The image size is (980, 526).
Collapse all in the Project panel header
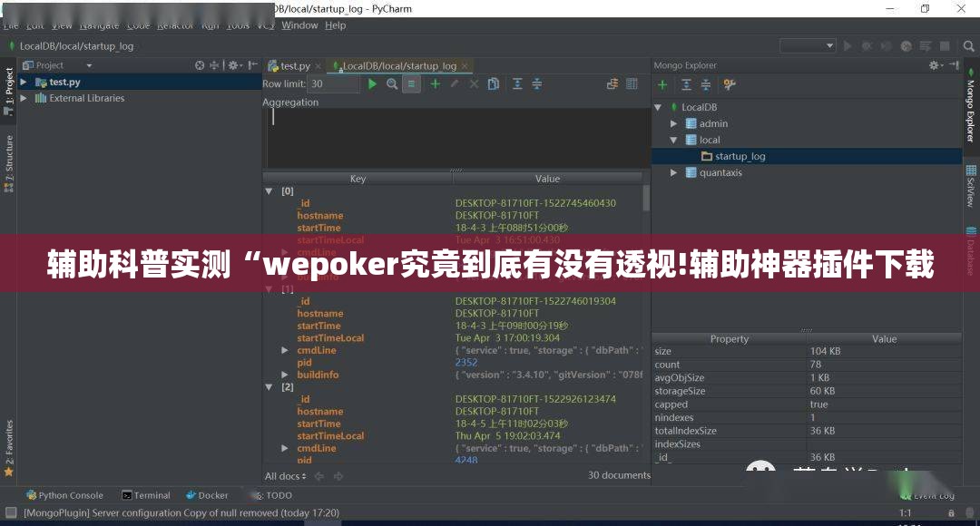214,65
